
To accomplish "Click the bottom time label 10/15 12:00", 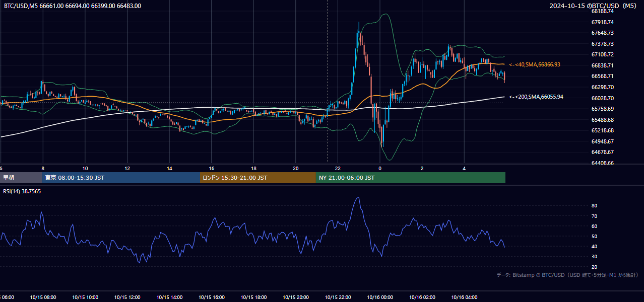I will (x=127, y=297).
